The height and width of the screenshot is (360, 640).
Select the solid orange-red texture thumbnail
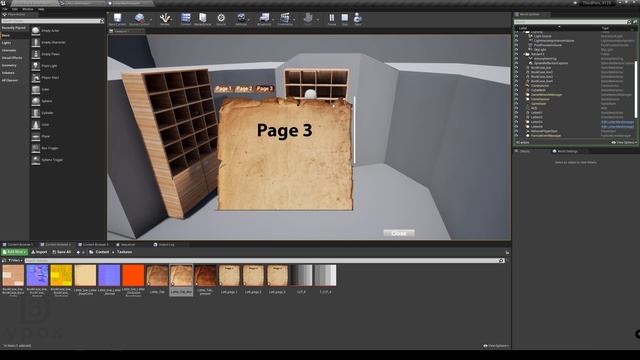(133, 275)
